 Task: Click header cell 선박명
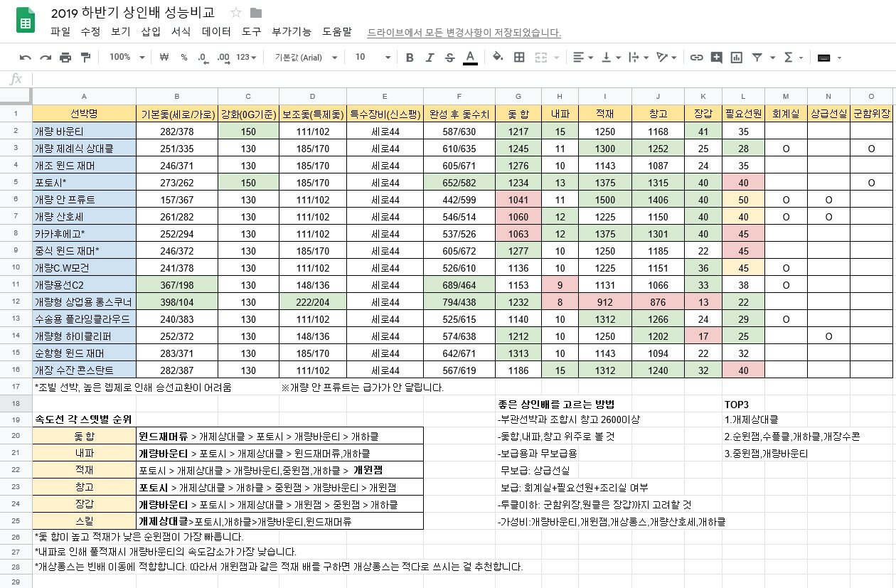84,114
